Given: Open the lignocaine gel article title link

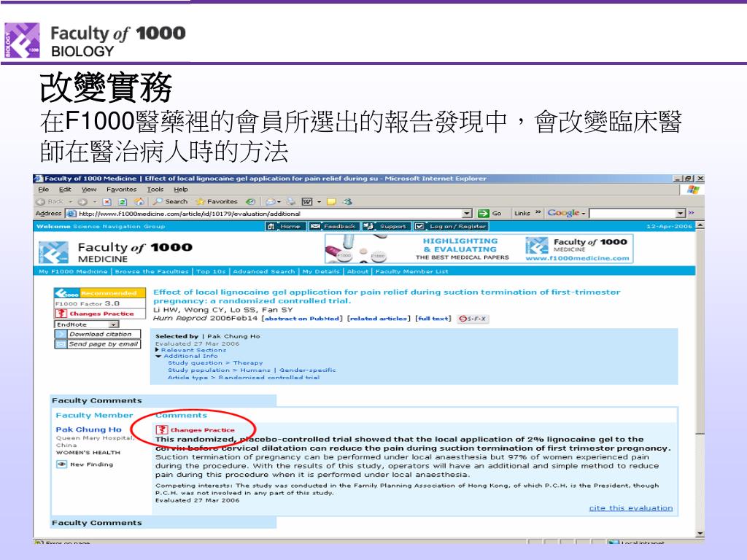Looking at the screenshot, I should point(387,296).
